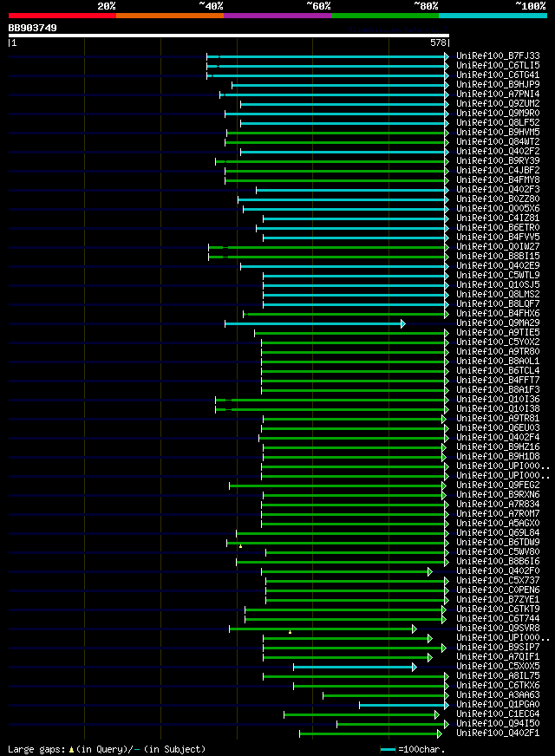Click UniRef100_Q9FEG2 label
Screen dimensions: 555x756
[x=498, y=485]
